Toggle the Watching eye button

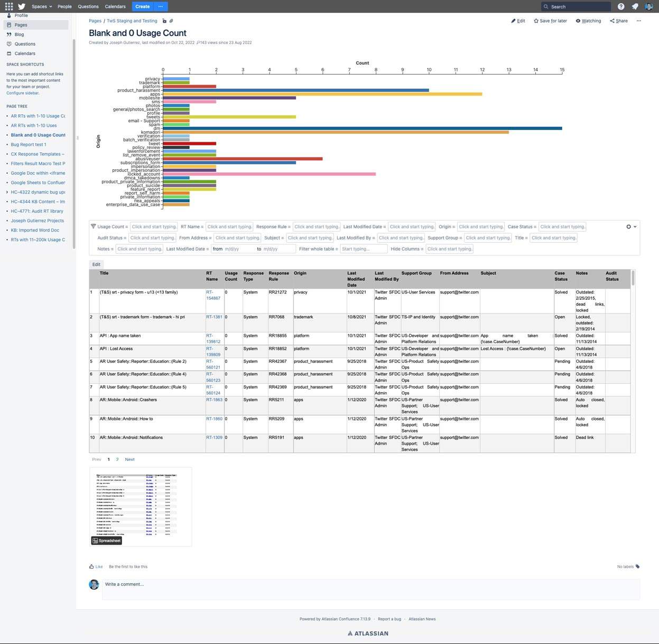pyautogui.click(x=588, y=21)
